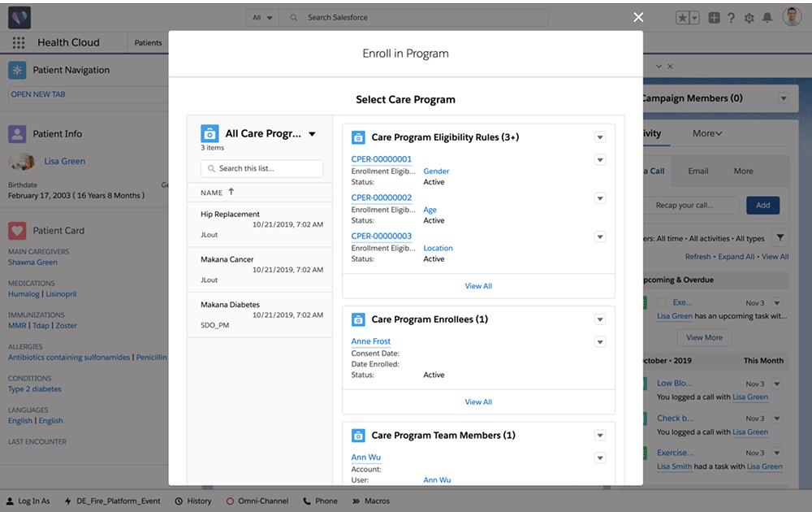The height and width of the screenshot is (512, 812).
Task: Open the CPER-00000003 row actions dropdown
Action: click(600, 236)
